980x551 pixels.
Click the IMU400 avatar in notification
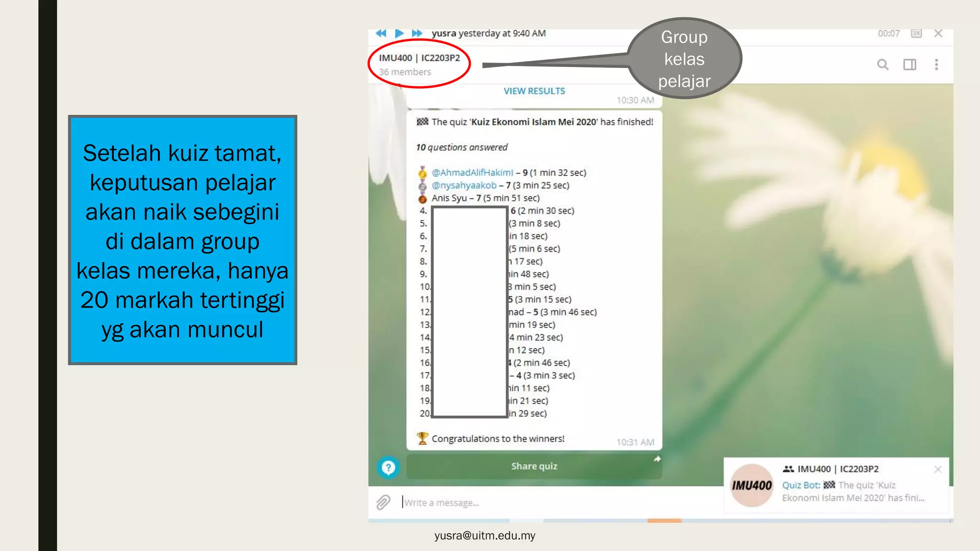(x=752, y=485)
